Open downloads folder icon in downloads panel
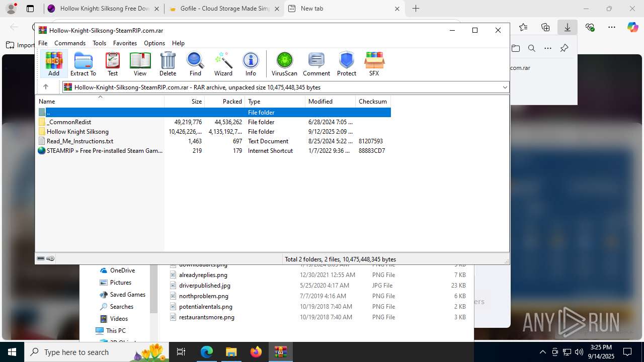Image resolution: width=644 pixels, height=362 pixels. click(x=516, y=48)
